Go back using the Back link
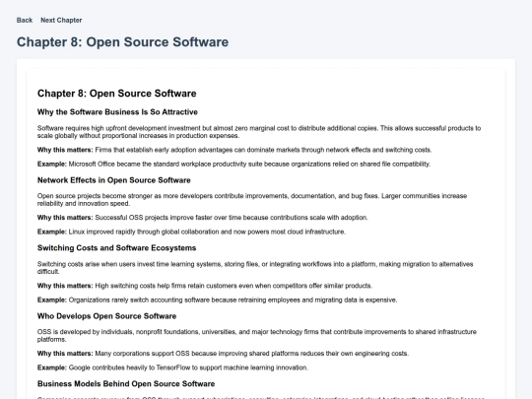This screenshot has width=532, height=399. (25, 20)
